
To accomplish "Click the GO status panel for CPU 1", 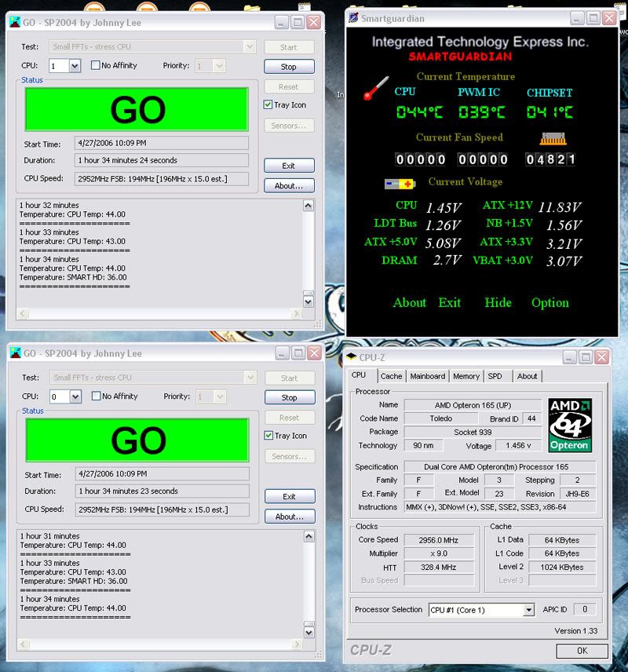I will point(137,109).
